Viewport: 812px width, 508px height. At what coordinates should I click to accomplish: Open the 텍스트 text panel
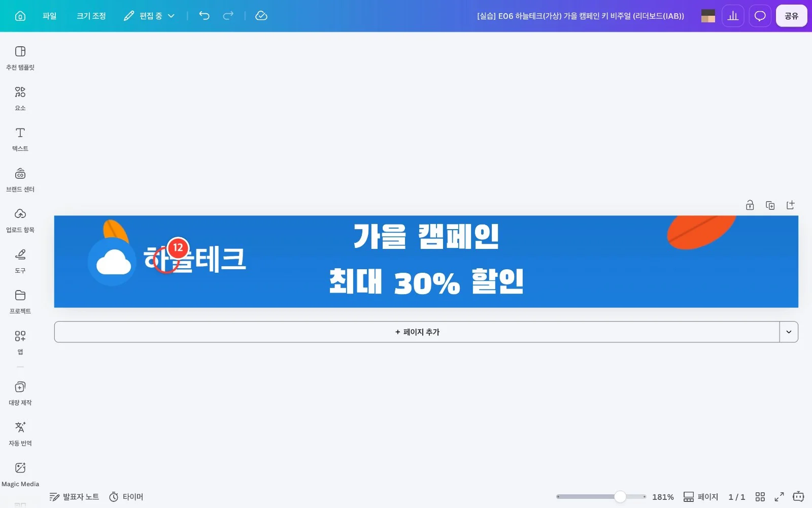pos(20,139)
